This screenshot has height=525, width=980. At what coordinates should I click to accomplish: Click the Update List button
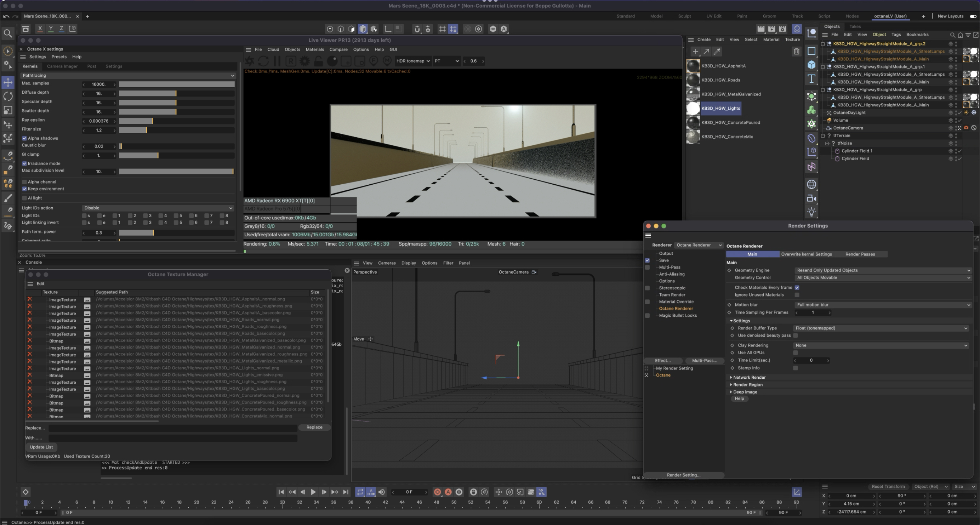coord(41,447)
